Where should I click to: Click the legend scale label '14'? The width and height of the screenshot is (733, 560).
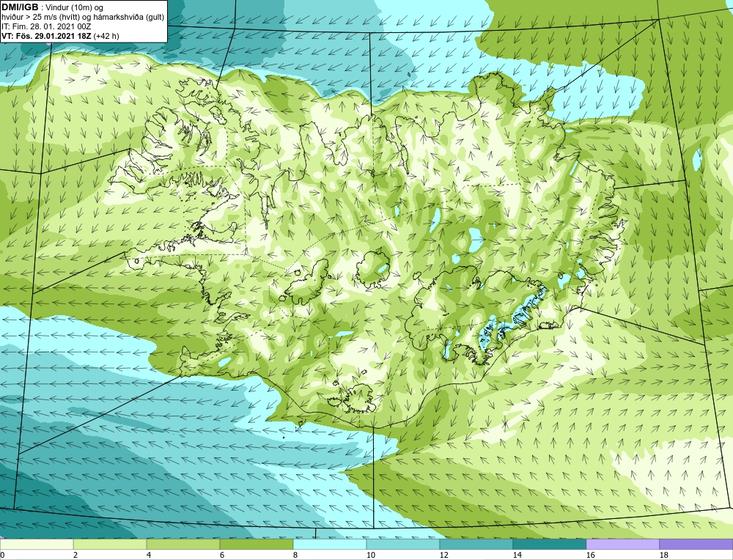coord(517,555)
